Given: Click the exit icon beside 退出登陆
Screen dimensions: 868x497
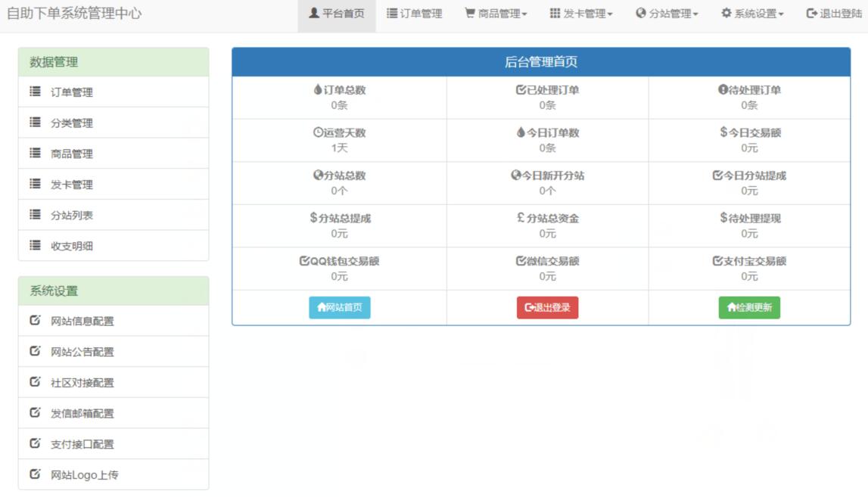Looking at the screenshot, I should (x=810, y=12).
